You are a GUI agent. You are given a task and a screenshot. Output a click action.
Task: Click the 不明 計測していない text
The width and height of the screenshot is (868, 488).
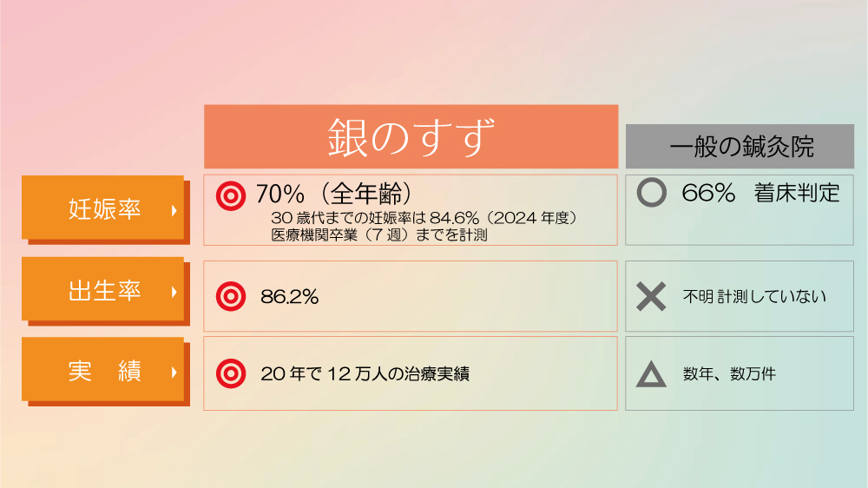pyautogui.click(x=754, y=297)
